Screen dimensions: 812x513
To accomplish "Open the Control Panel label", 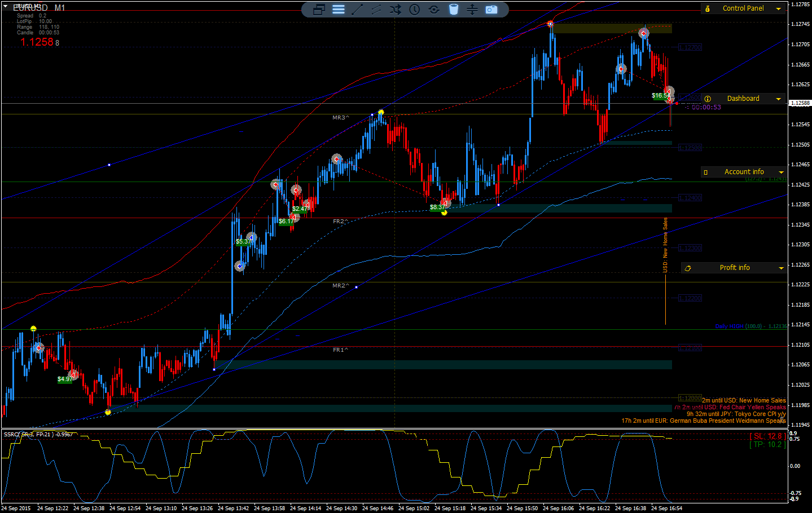I will (743, 8).
